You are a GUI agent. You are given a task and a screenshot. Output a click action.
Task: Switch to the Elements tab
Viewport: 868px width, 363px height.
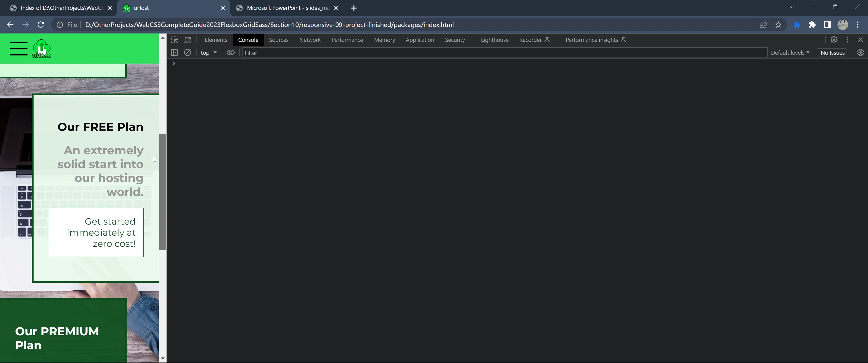point(216,40)
